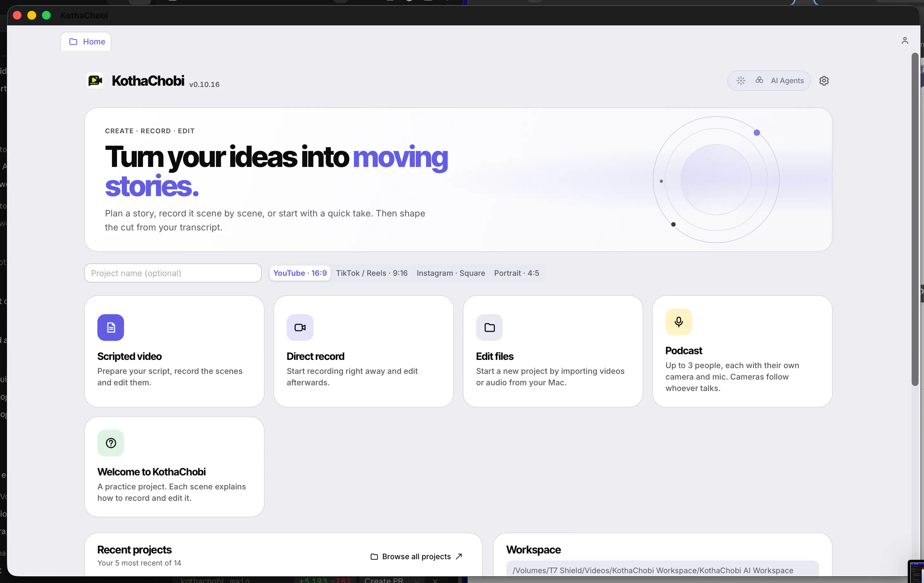The width and height of the screenshot is (924, 583).
Task: Choose Instagram Square format
Action: [x=450, y=273]
